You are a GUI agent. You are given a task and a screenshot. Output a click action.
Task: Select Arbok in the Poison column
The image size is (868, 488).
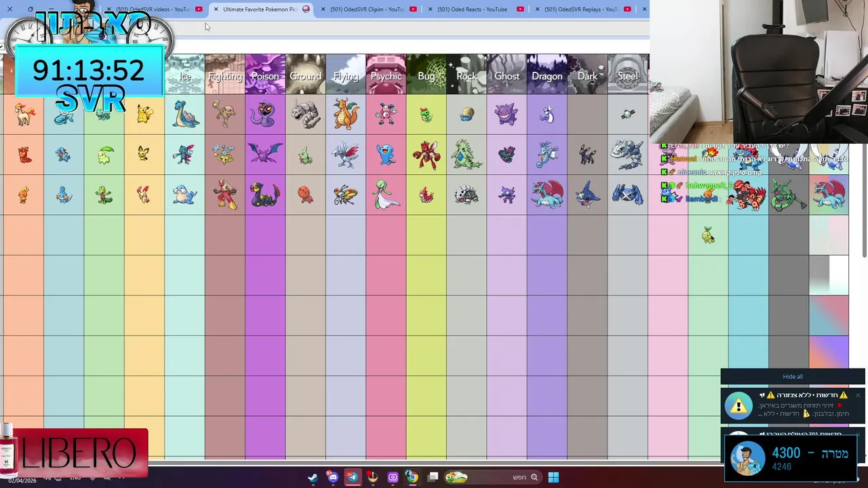[264, 114]
